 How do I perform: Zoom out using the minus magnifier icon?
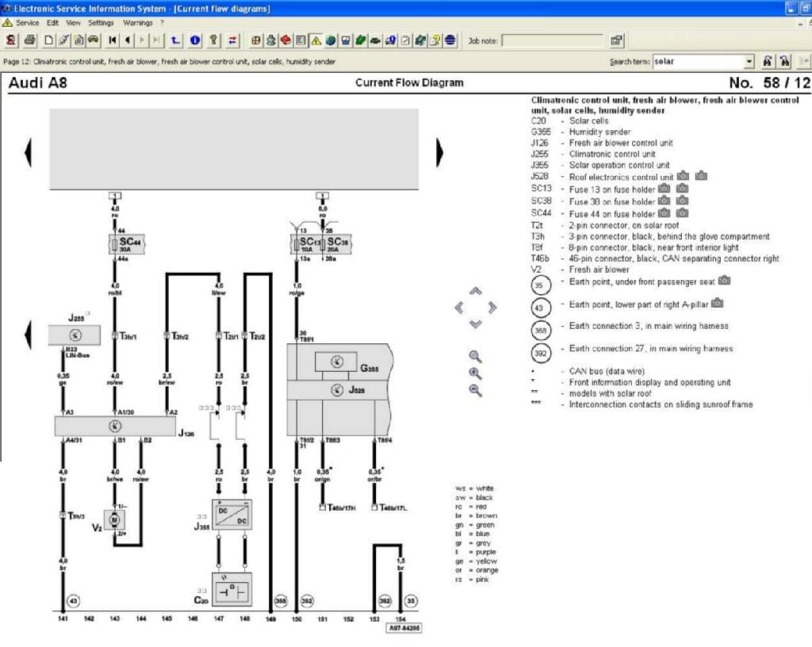click(x=476, y=390)
